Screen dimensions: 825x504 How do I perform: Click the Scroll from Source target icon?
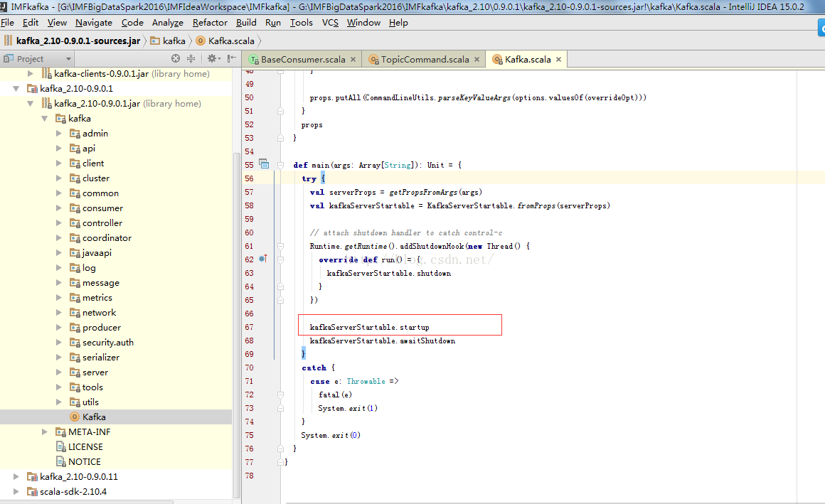click(176, 58)
